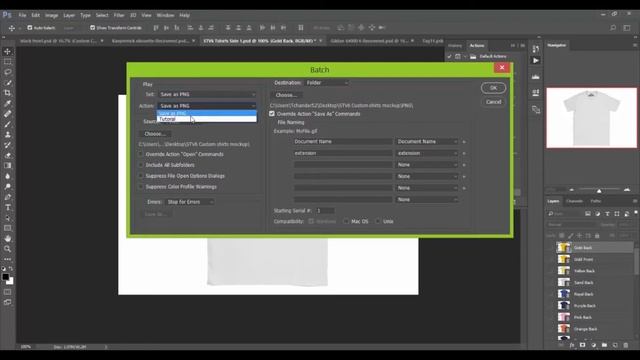Select the Pen tool
Image resolution: width=640 pixels, height=360 pixels.
pos(7,197)
